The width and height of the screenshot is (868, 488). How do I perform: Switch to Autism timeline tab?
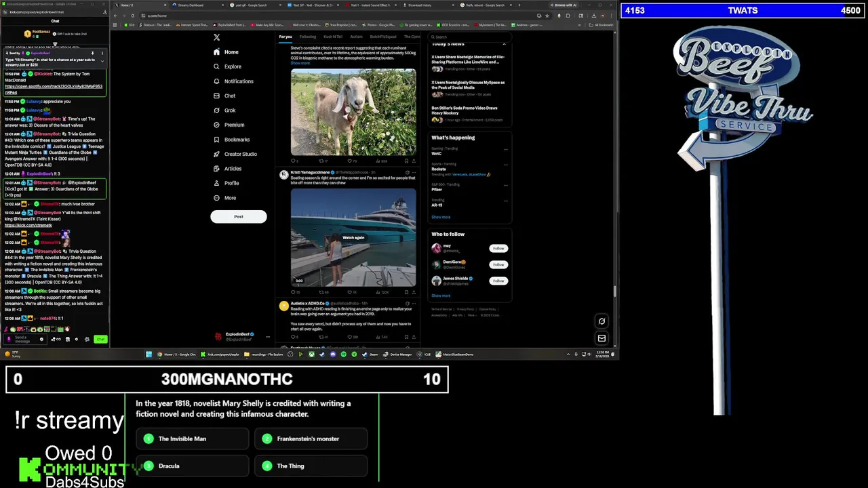[356, 37]
